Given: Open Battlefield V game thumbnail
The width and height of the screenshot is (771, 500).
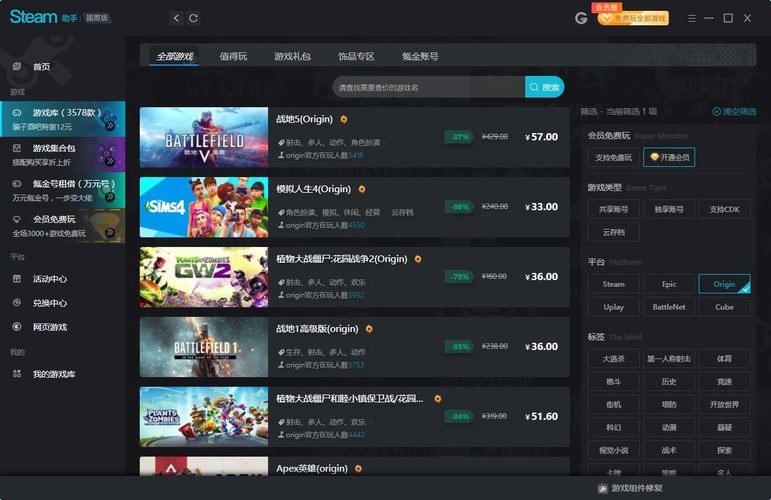Looking at the screenshot, I should (204, 137).
